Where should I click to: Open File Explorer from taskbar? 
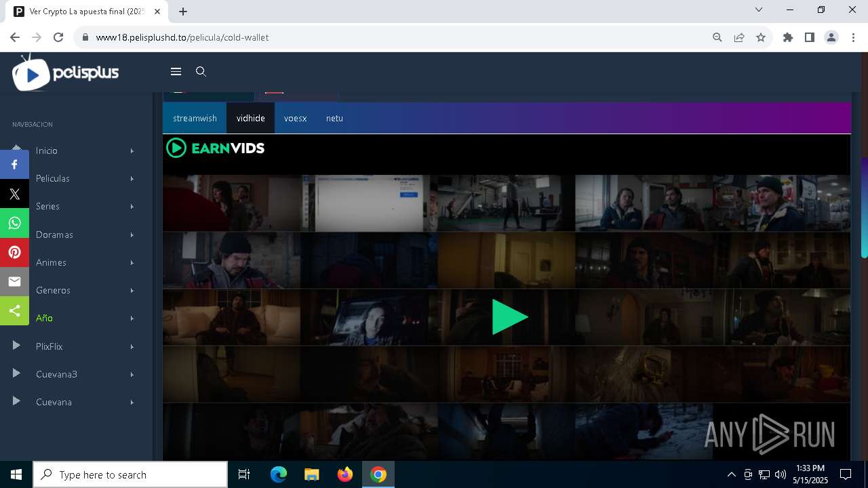pos(312,474)
